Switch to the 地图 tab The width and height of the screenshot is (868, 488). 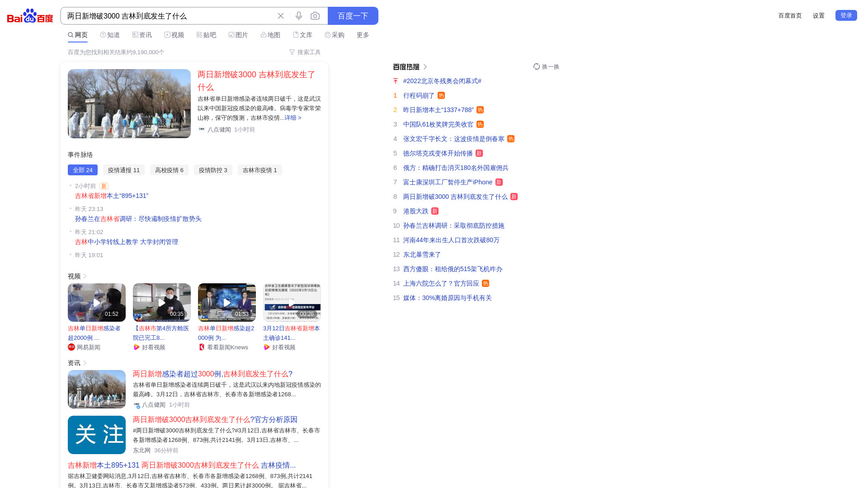(x=270, y=35)
